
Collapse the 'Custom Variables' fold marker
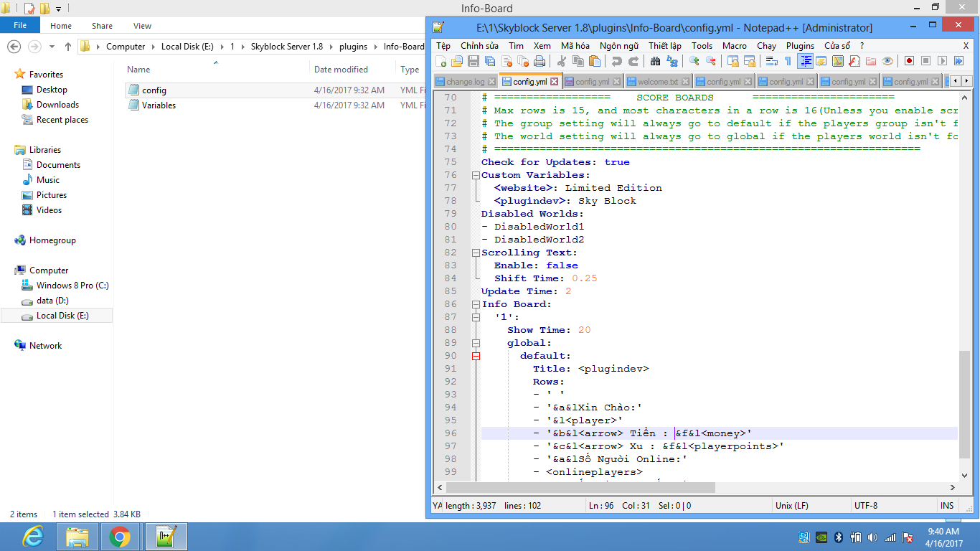tap(475, 175)
